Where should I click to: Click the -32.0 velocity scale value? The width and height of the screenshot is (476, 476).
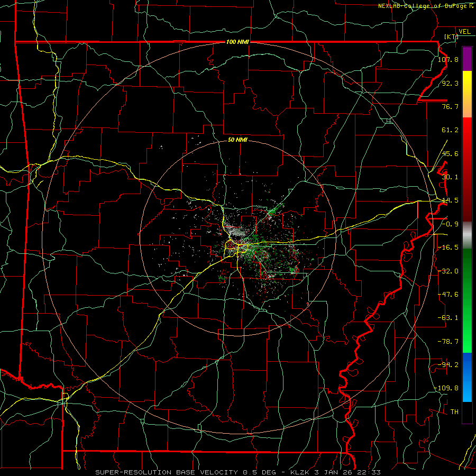[x=448, y=271]
